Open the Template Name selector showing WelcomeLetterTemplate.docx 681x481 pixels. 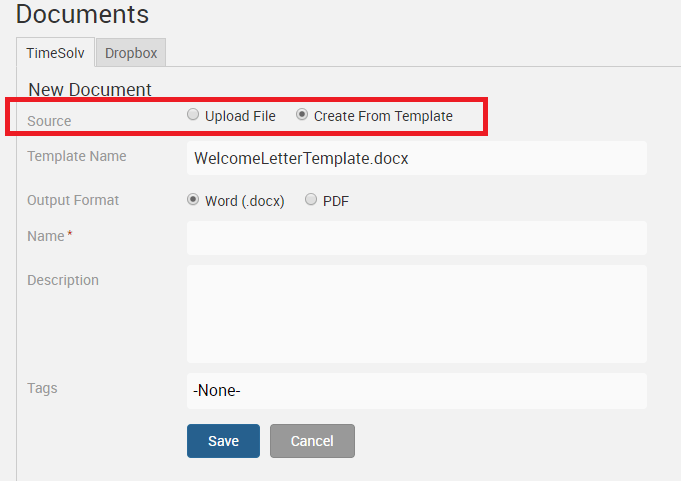[x=416, y=158]
